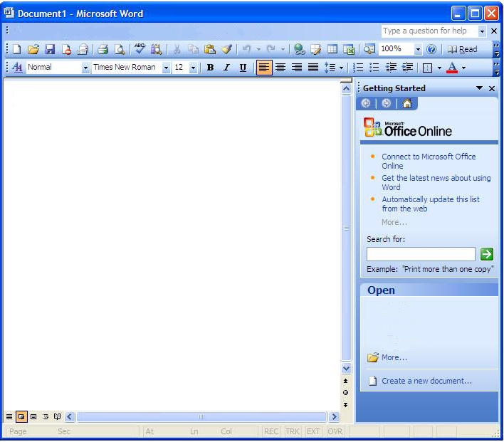Open the Research pane icon
504x442 pixels.
pyautogui.click(x=157, y=49)
